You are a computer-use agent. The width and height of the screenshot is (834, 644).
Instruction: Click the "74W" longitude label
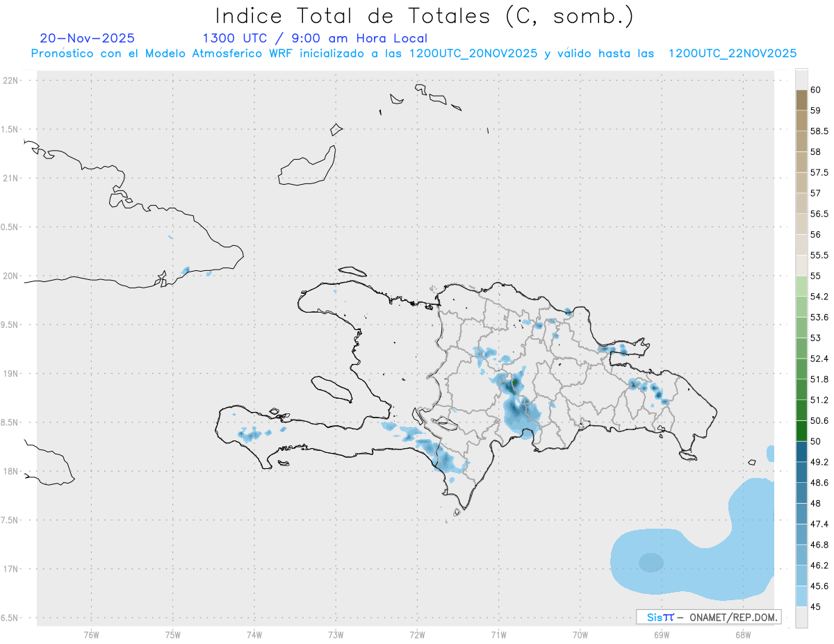pyautogui.click(x=254, y=635)
